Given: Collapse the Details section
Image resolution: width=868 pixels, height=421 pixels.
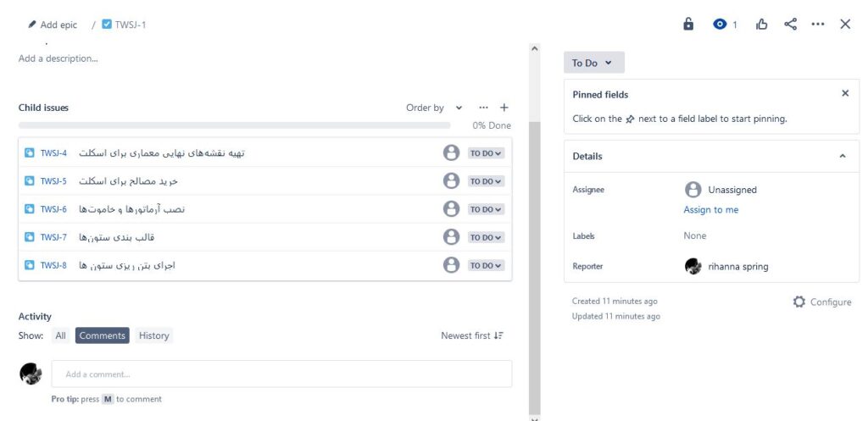Looking at the screenshot, I should coord(842,156).
